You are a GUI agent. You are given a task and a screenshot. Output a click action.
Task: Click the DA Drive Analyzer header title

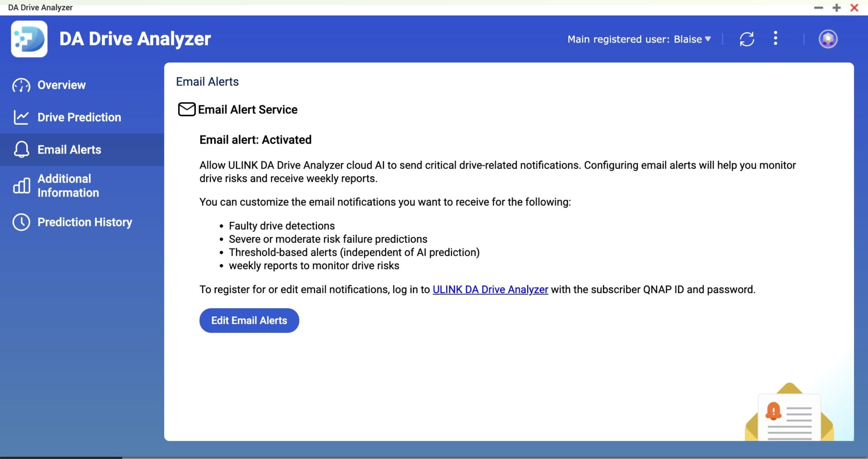click(135, 39)
